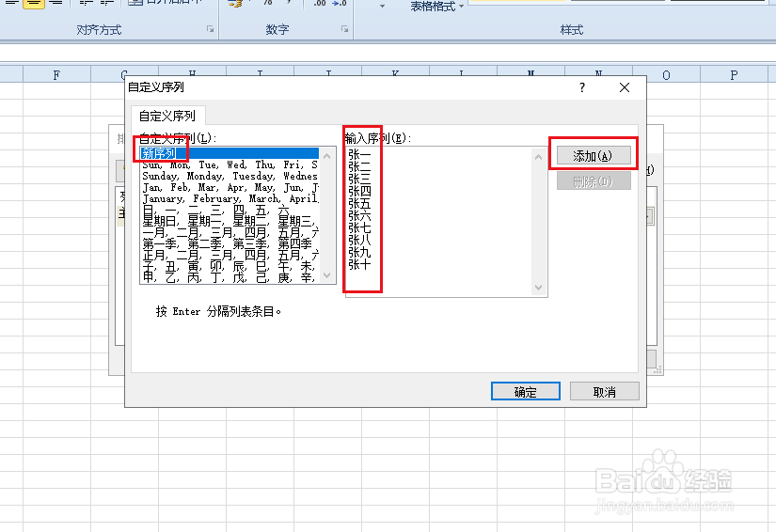Select the Jan, Feb, Mar list entry
776x532 pixels.
point(230,187)
